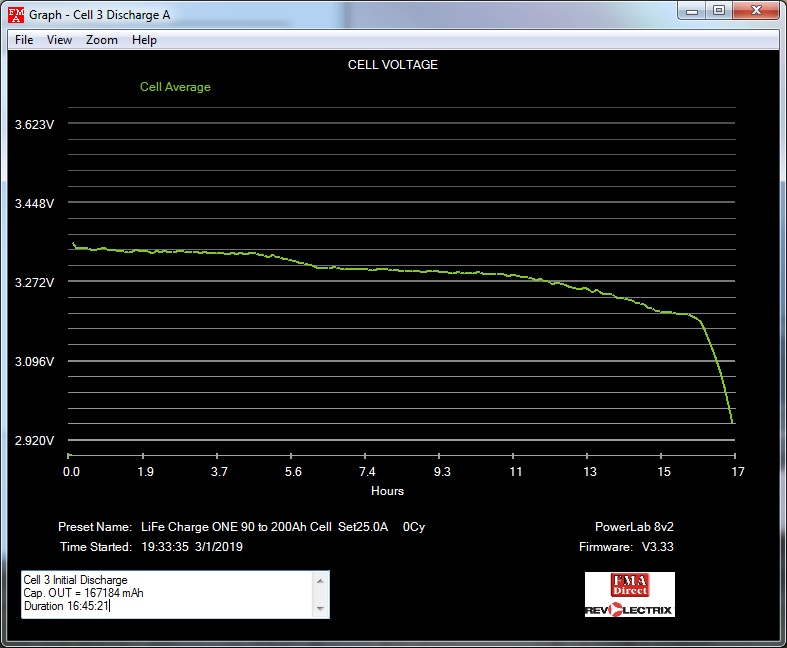Open the Zoom menu
This screenshot has width=787, height=648.
coord(101,40)
